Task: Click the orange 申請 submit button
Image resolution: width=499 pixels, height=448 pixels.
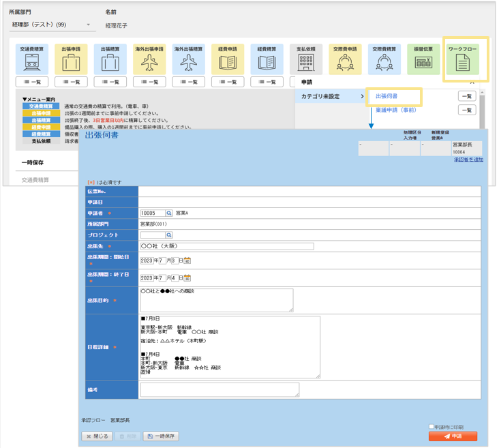Action: click(x=453, y=436)
